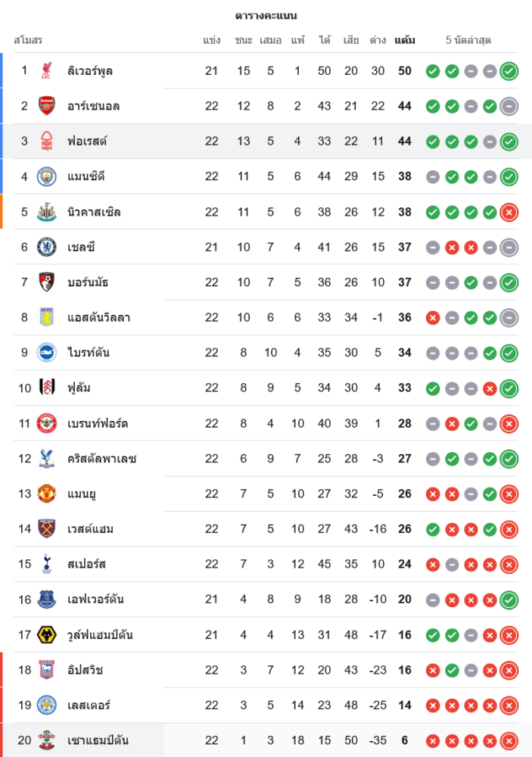Click the Liverpool club crest icon
532x757 pixels.
click(47, 71)
